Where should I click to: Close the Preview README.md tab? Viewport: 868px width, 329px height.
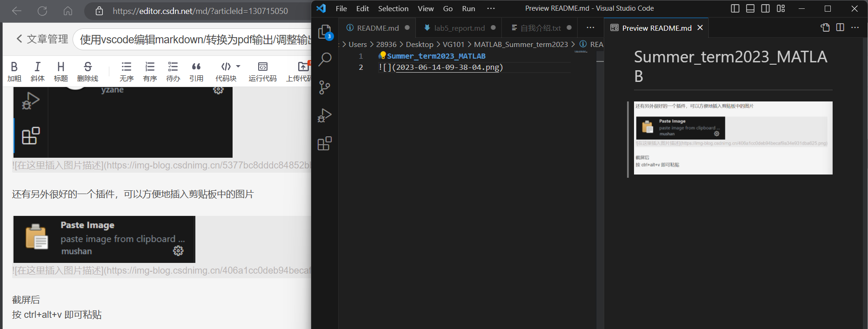pyautogui.click(x=700, y=28)
